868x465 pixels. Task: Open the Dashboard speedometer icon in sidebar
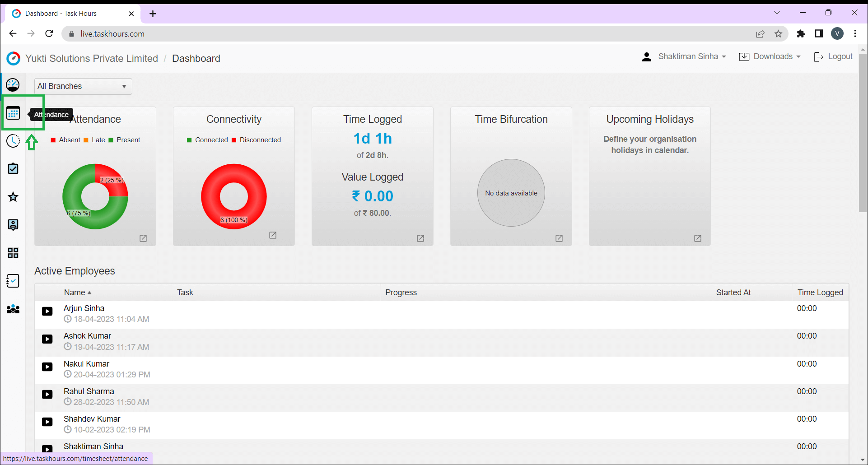(x=13, y=85)
